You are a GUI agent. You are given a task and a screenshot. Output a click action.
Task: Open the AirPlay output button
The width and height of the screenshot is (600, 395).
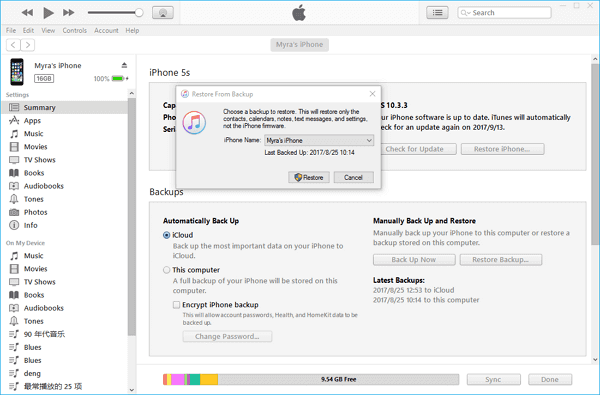[x=163, y=13]
